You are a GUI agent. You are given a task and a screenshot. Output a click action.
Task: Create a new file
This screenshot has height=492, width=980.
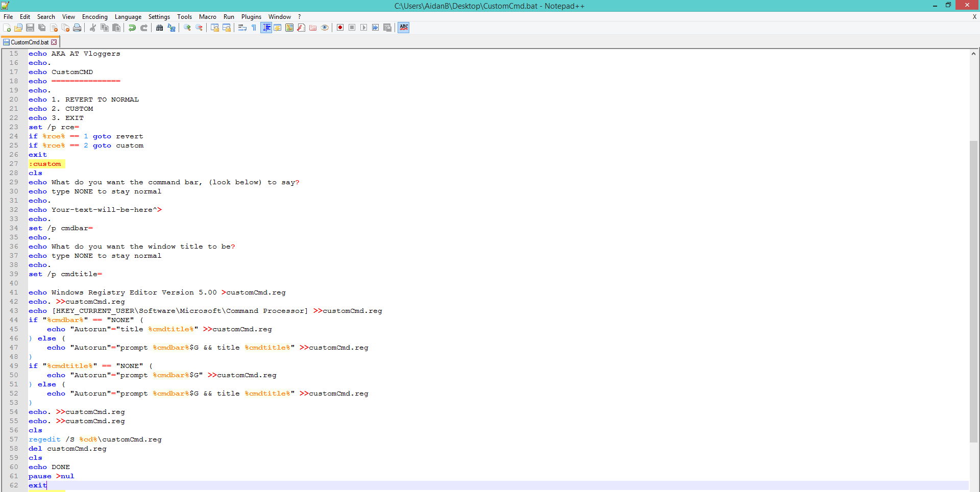7,28
